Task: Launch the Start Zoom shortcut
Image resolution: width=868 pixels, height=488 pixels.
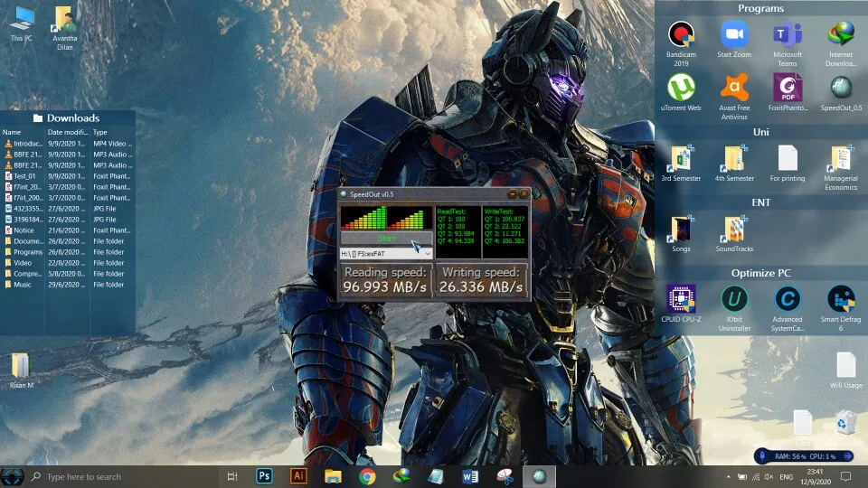Action: [x=734, y=40]
